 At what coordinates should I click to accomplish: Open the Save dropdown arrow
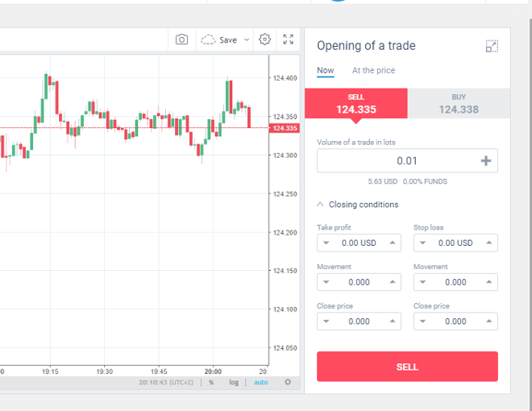(x=247, y=39)
